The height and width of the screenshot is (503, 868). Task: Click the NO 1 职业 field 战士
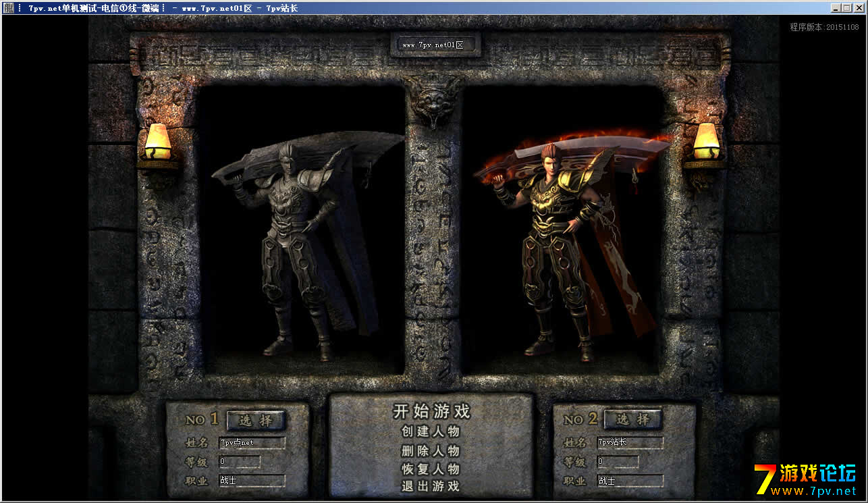click(252, 481)
